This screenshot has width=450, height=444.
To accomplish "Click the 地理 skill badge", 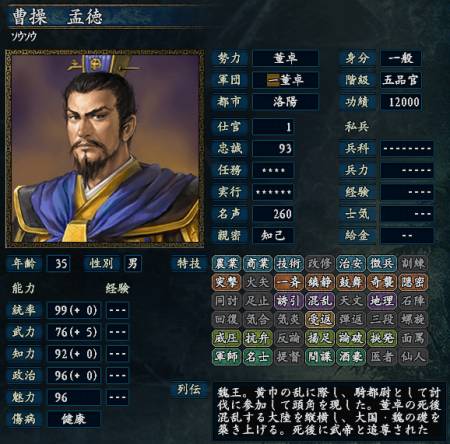I will (x=382, y=301).
